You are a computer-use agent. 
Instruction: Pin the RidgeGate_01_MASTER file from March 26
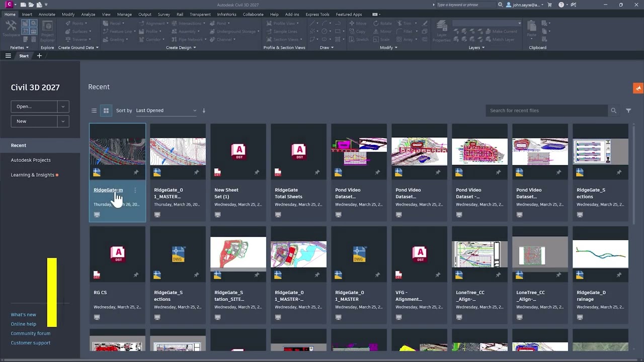click(x=196, y=172)
